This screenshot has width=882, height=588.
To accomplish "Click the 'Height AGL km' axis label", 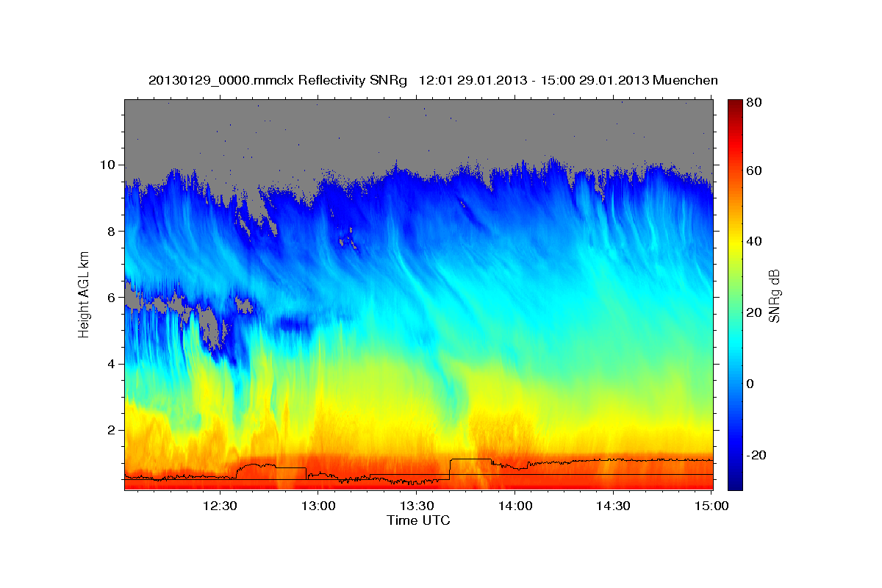I will (85, 293).
